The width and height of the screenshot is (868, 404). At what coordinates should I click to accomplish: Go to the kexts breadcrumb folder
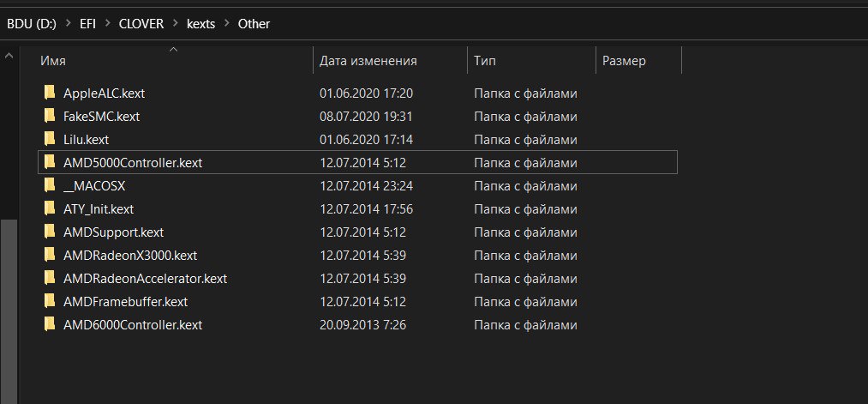tap(201, 24)
